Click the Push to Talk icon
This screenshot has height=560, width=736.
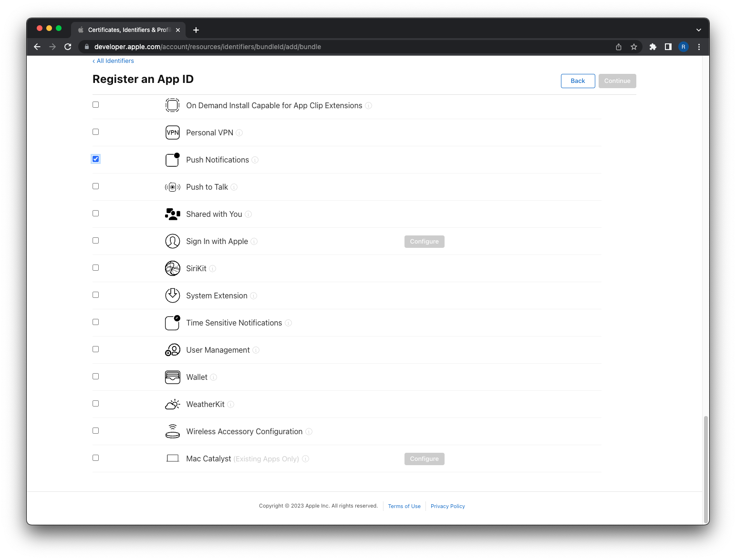click(172, 187)
